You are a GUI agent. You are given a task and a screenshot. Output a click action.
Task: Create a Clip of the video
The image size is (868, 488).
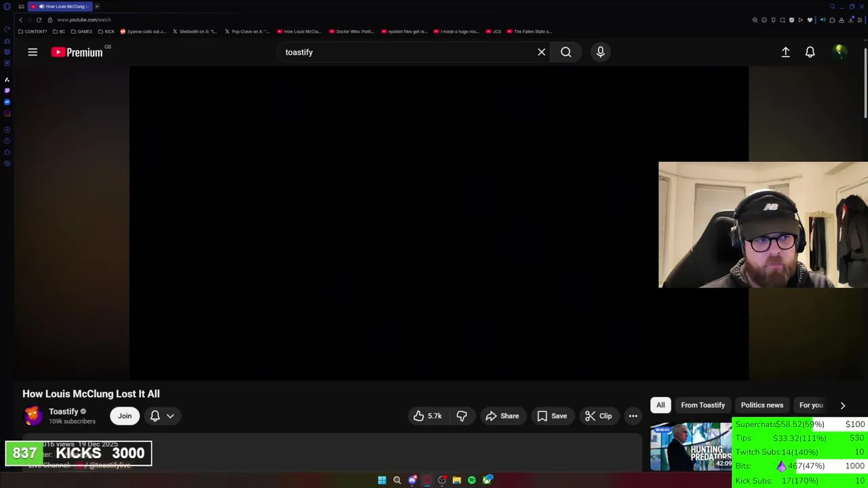point(598,416)
